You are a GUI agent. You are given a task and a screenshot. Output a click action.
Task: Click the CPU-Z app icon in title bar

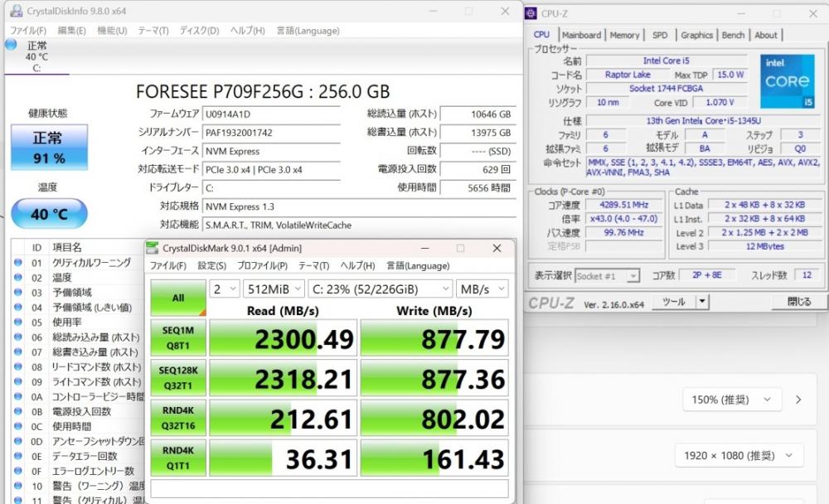point(531,13)
